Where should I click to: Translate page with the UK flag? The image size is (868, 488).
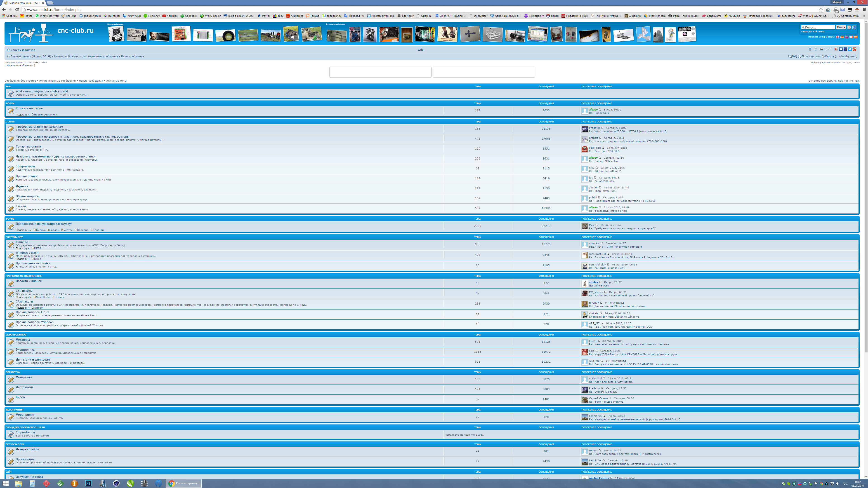(x=838, y=37)
